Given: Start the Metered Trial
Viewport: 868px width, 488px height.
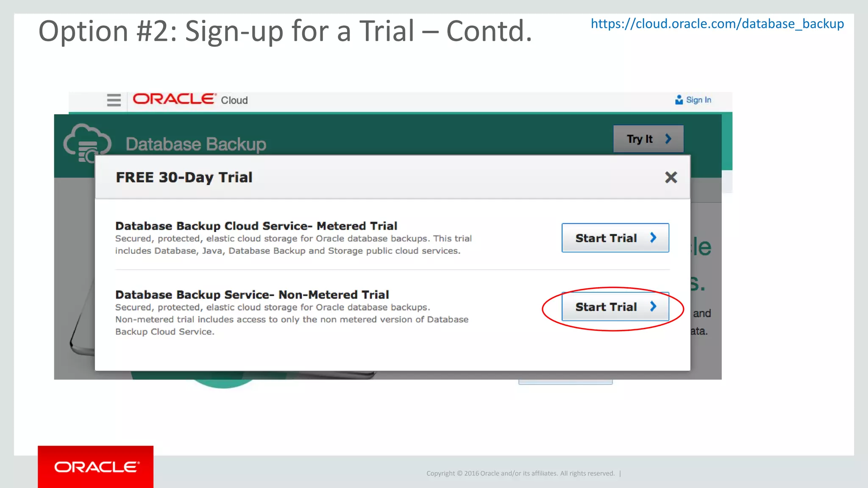Looking at the screenshot, I should coord(615,238).
